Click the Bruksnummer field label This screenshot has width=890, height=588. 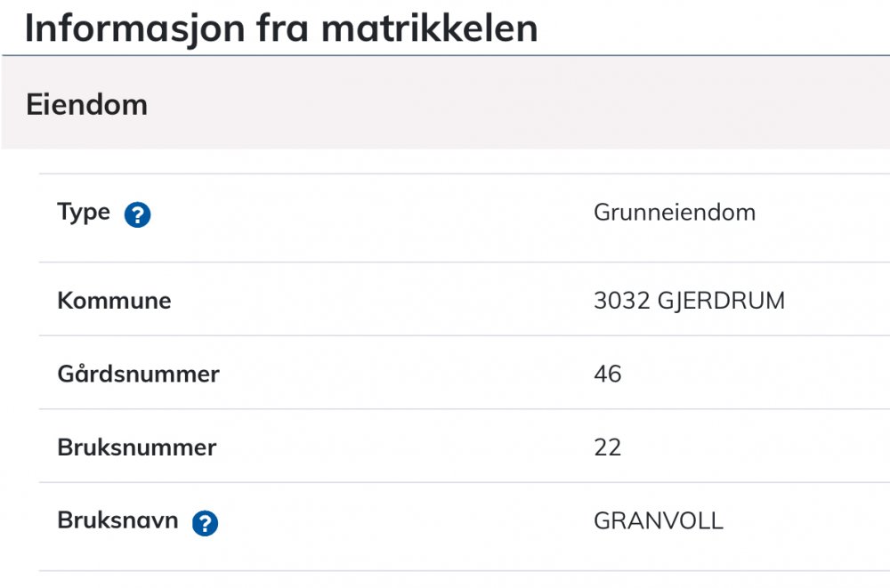[136, 447]
